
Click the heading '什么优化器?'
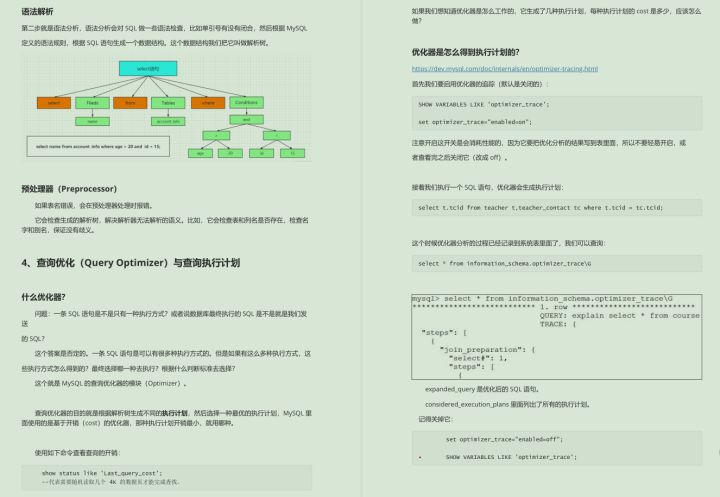click(43, 297)
